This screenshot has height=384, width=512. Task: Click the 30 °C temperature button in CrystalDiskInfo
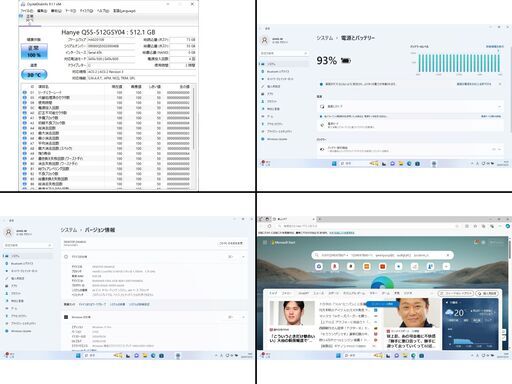click(34, 75)
